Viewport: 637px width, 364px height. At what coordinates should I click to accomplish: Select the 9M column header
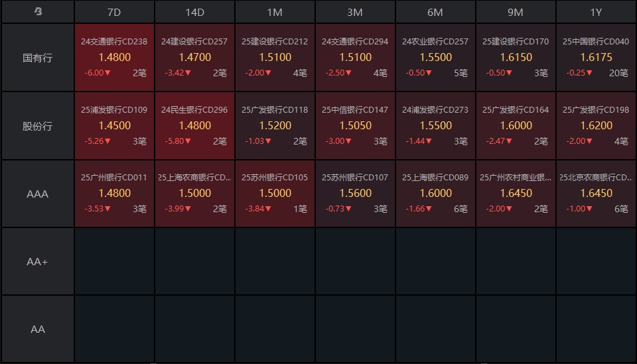click(x=516, y=12)
